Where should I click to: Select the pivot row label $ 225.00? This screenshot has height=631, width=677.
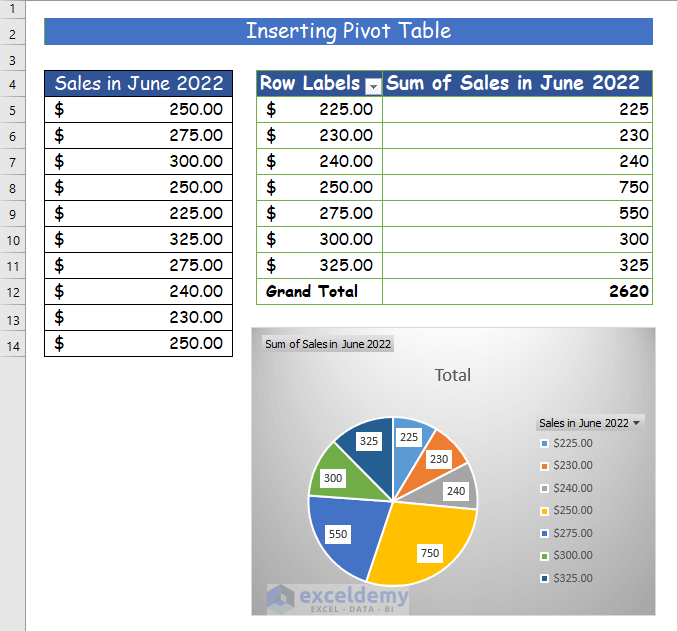[320, 110]
